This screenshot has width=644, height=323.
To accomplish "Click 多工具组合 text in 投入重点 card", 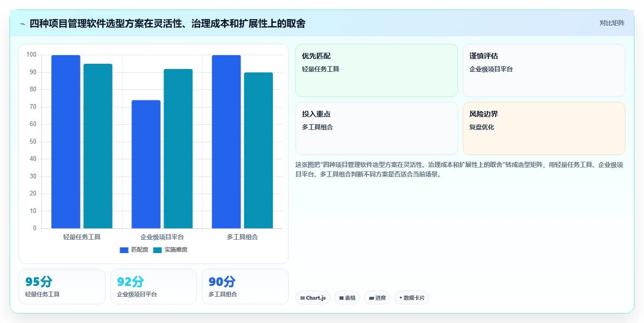I will (318, 127).
